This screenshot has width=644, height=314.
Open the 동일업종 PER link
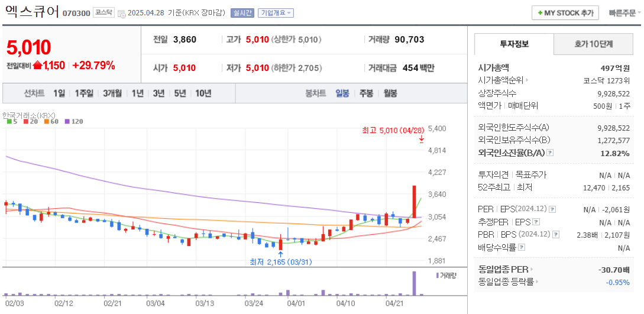click(x=503, y=270)
